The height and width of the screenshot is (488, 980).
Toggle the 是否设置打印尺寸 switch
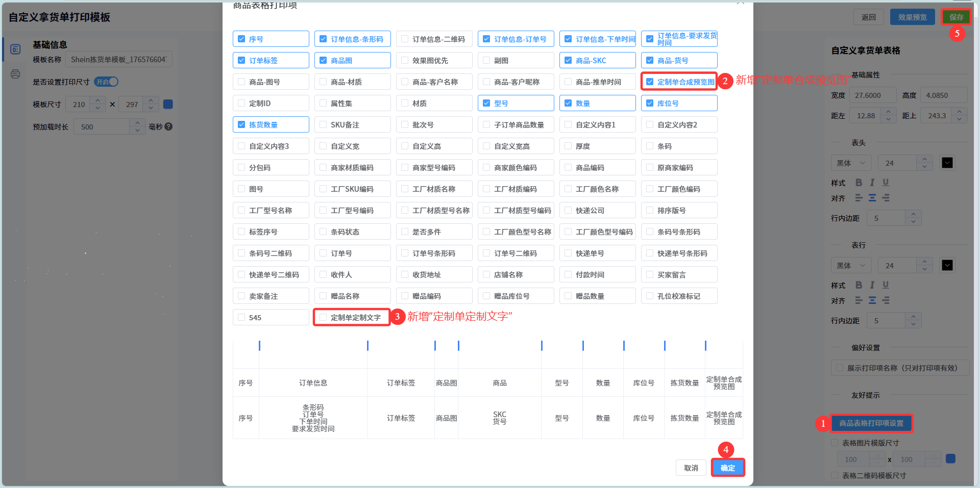point(106,82)
